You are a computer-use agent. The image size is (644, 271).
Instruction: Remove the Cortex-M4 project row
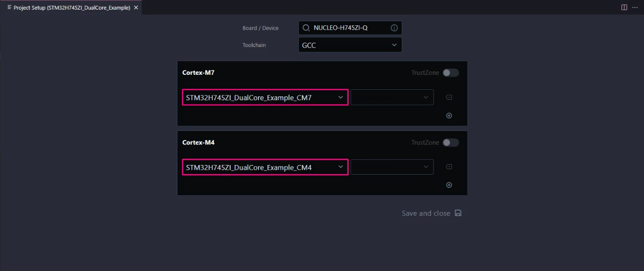[x=449, y=167]
